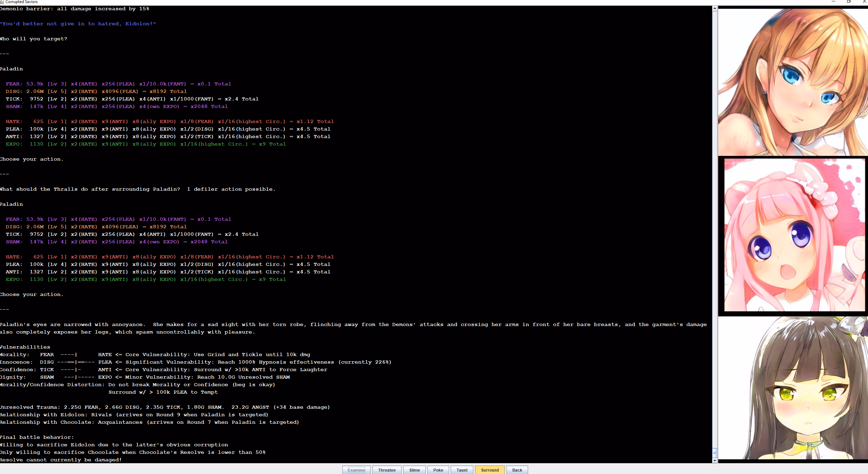
Task: Restore down the game window
Action: click(849, 2)
